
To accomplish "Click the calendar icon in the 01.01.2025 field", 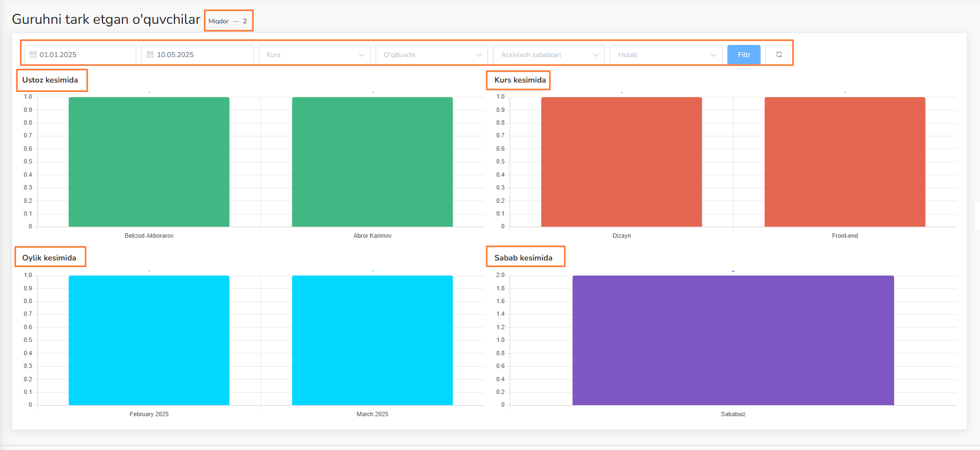I will click(33, 55).
